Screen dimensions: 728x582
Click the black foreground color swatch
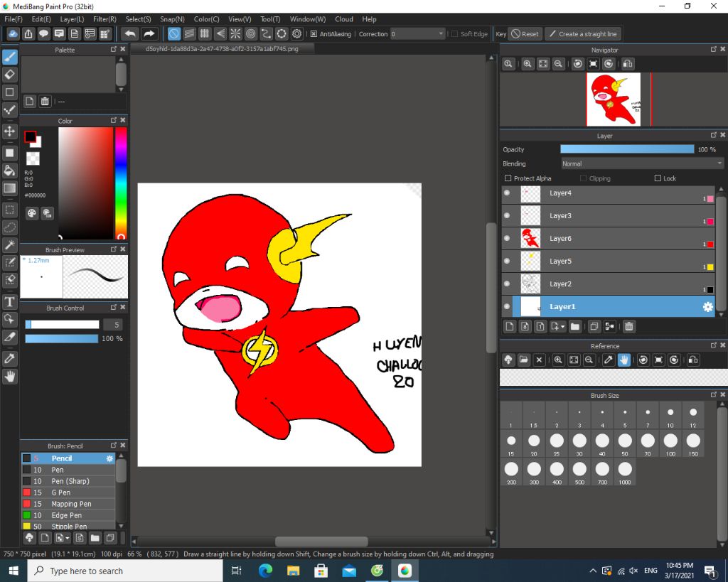[x=30, y=136]
